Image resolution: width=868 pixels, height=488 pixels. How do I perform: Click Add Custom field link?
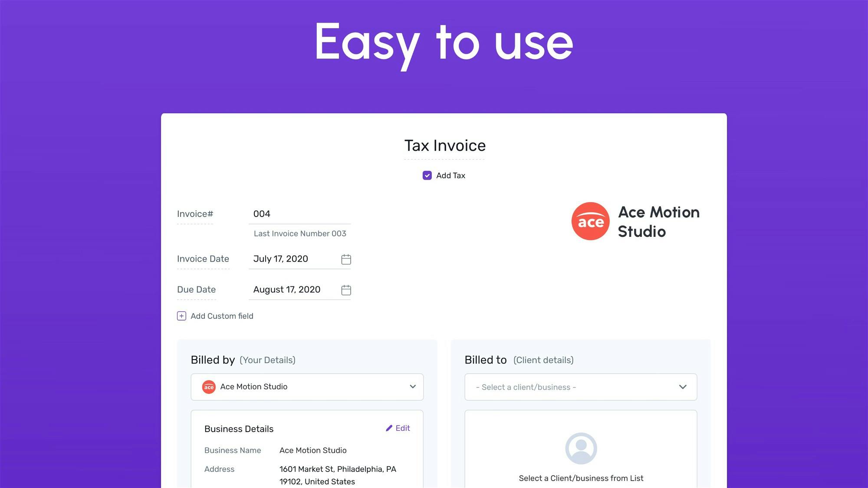click(222, 316)
